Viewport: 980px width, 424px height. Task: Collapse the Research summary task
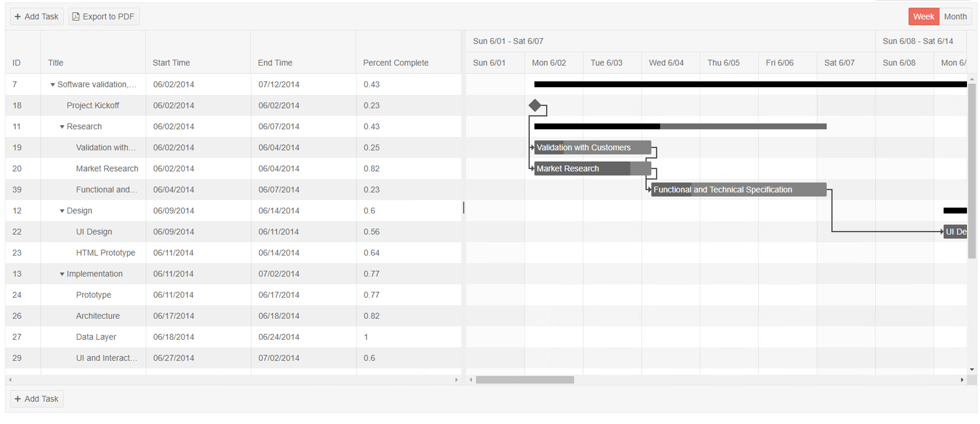(x=62, y=127)
